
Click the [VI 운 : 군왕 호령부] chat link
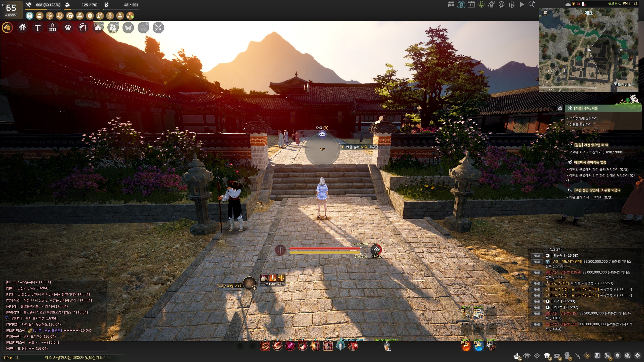(47, 330)
